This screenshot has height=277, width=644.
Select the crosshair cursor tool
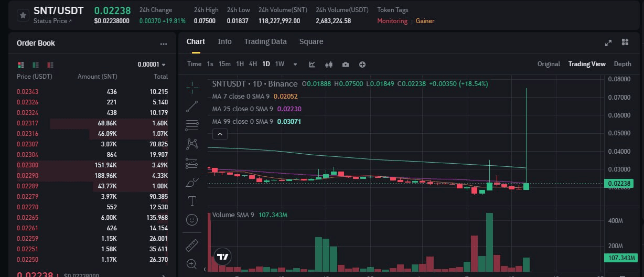(192, 87)
